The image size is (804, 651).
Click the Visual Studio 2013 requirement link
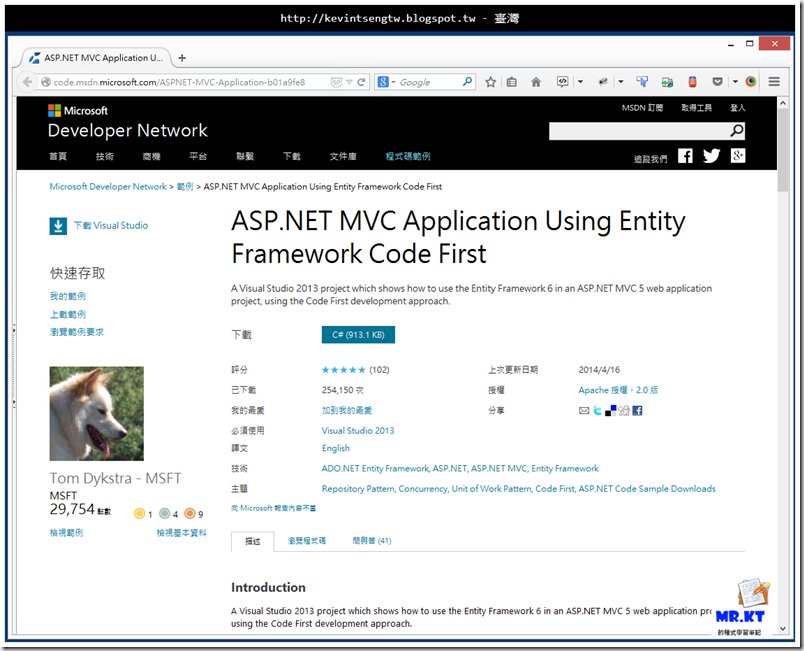[358, 431]
